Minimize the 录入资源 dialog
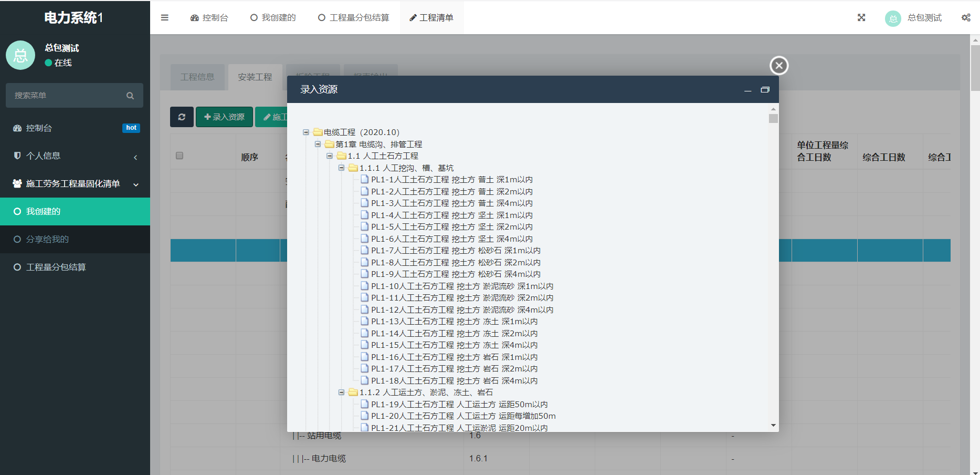The image size is (980, 475). (x=747, y=90)
